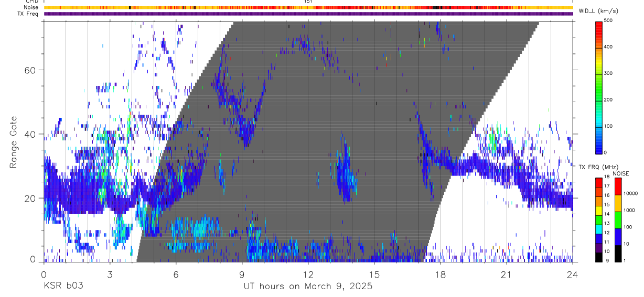Click the '18' tick on the TX FRQ legend
Viewport: 644px width, 297px height.
pos(607,177)
